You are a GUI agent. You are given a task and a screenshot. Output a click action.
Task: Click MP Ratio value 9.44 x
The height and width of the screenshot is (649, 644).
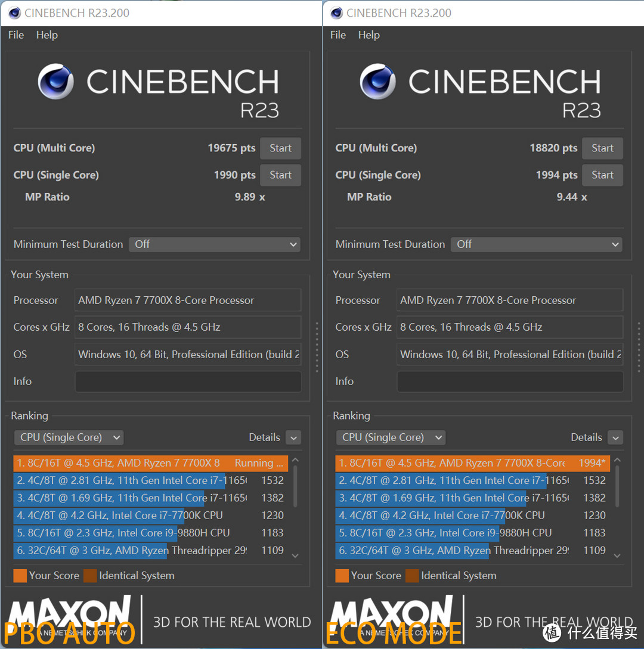tap(571, 197)
